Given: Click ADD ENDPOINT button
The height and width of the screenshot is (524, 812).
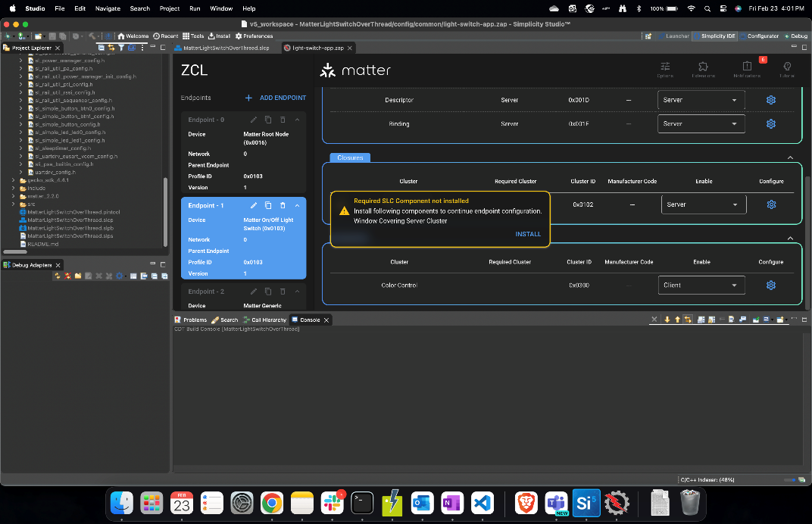Looking at the screenshot, I should [x=276, y=98].
